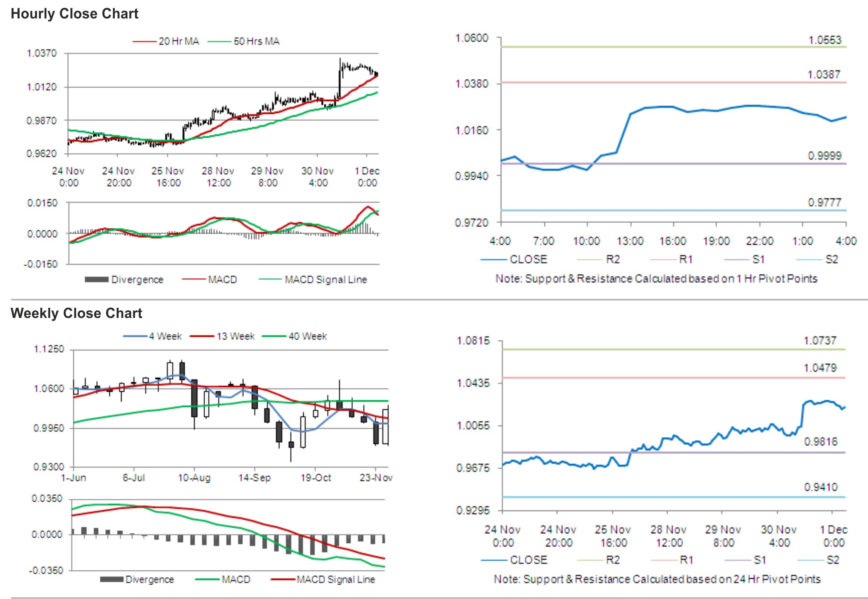Click the 0.9870 y-axis label

click(x=41, y=120)
